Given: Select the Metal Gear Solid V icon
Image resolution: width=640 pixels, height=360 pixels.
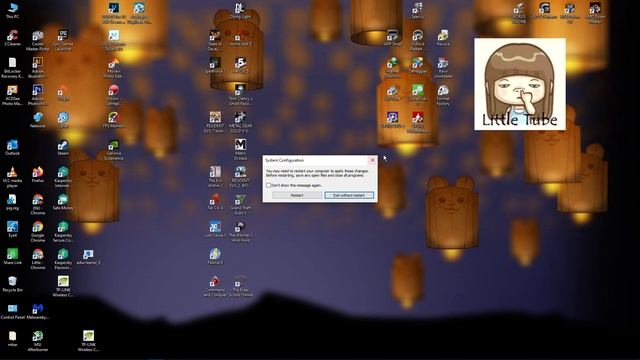Looking at the screenshot, I should 240,122.
